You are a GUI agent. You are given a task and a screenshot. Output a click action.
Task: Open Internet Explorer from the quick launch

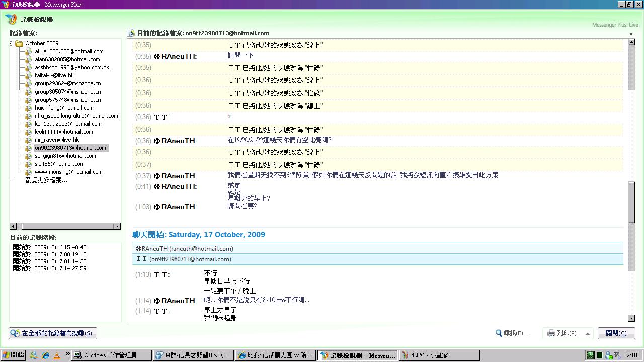[x=46, y=355]
